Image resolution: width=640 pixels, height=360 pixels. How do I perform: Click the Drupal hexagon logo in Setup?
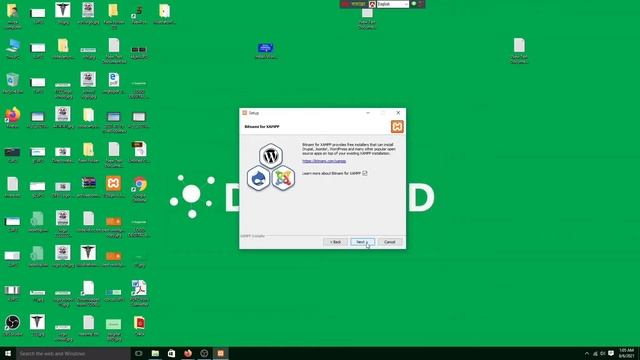[258, 178]
